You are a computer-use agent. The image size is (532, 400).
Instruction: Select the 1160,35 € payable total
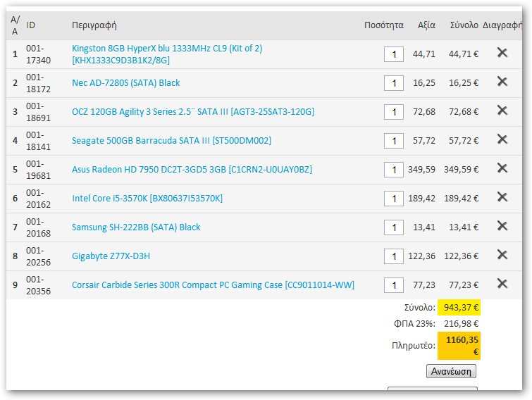pos(462,346)
